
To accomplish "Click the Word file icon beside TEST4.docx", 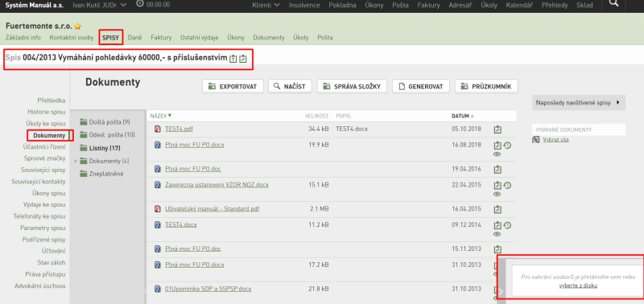I will (x=157, y=225).
